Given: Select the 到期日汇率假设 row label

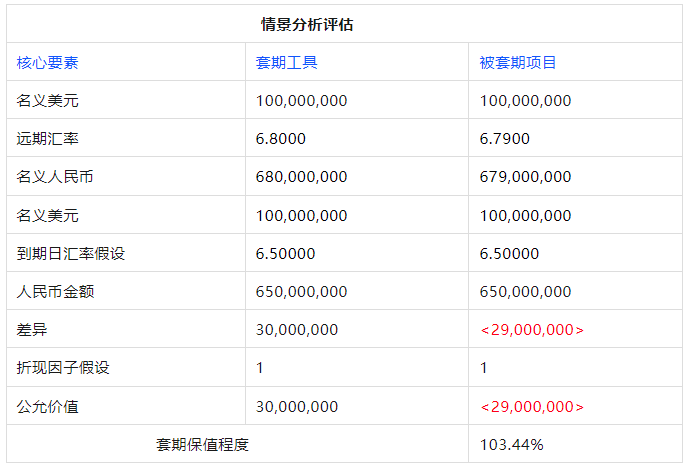Looking at the screenshot, I should click(x=71, y=254).
